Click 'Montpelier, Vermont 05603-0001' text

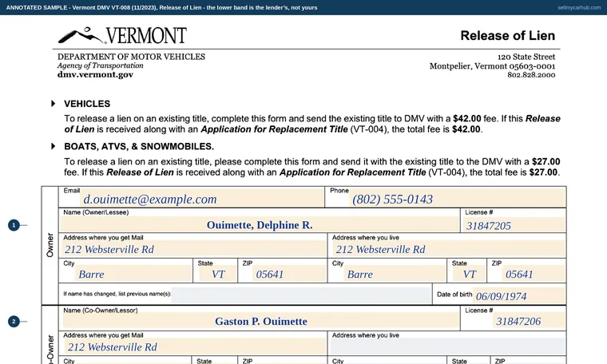click(492, 66)
